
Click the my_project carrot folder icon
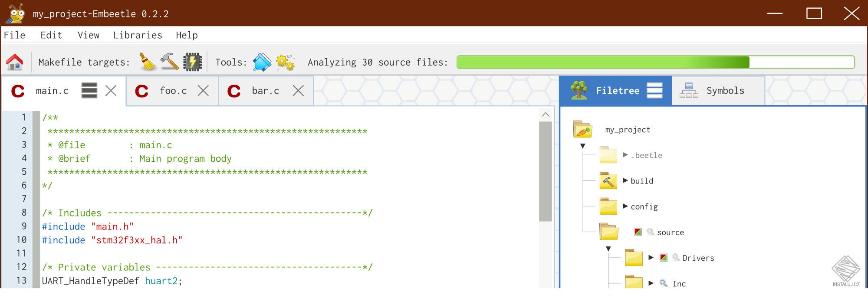582,129
